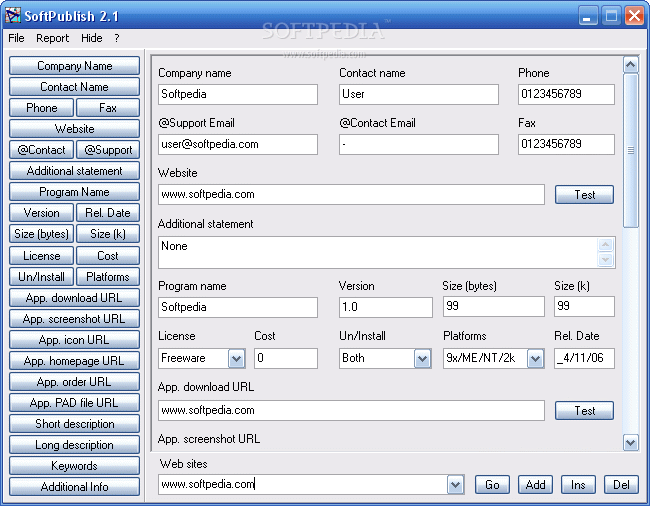
Task: Open the ? help menu
Action: click(x=117, y=38)
